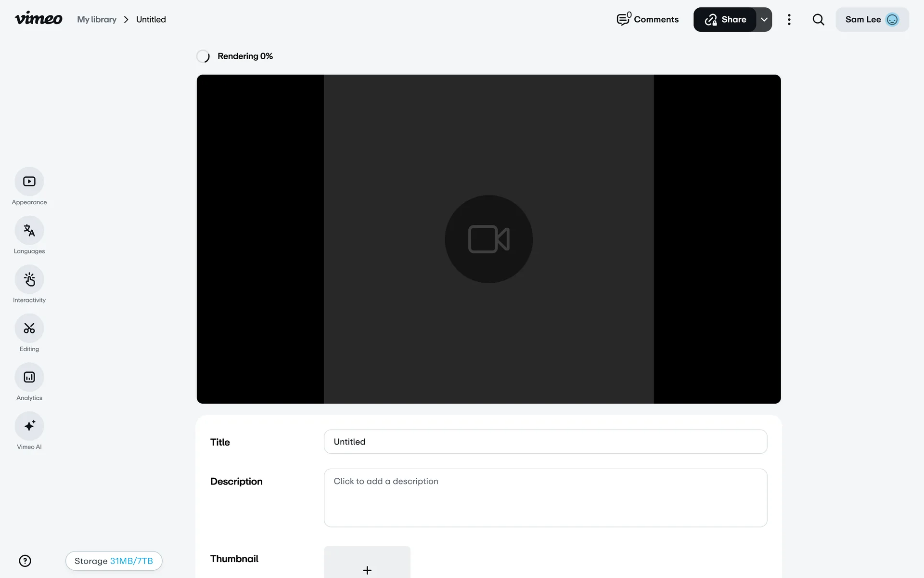
Task: Open the Appearance panel icon
Action: [29, 182]
